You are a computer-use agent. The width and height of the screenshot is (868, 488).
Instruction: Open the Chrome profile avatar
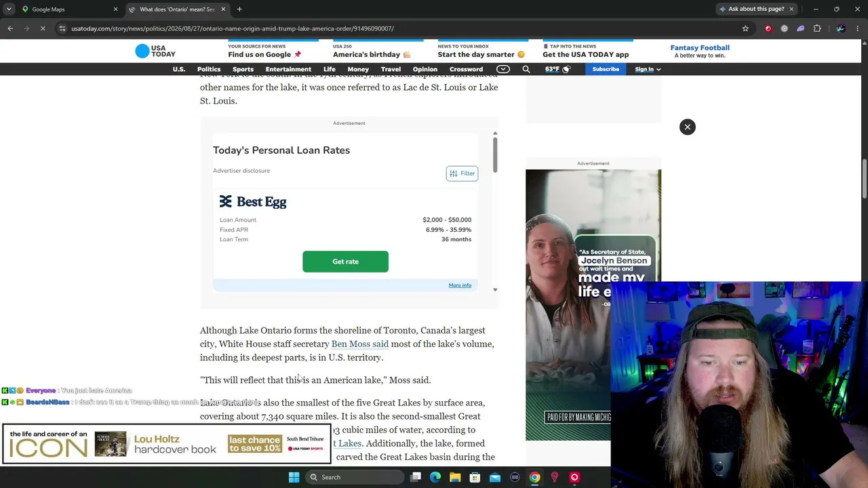tap(841, 28)
